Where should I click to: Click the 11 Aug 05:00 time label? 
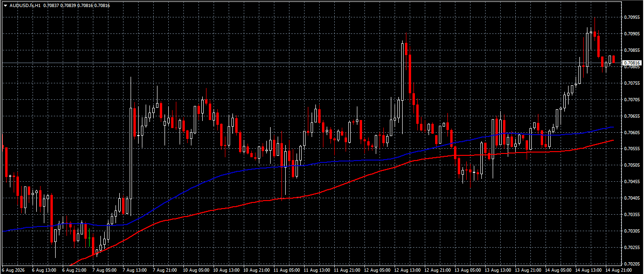286,271
